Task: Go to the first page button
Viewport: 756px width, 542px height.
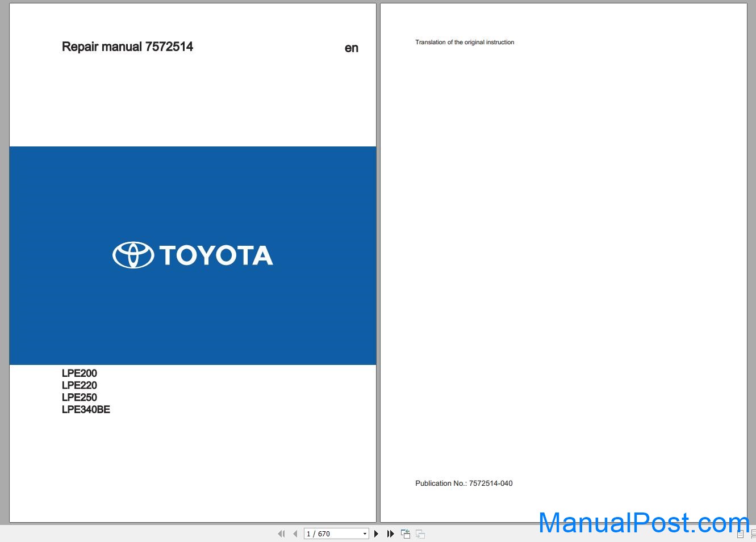Action: pyautogui.click(x=281, y=533)
